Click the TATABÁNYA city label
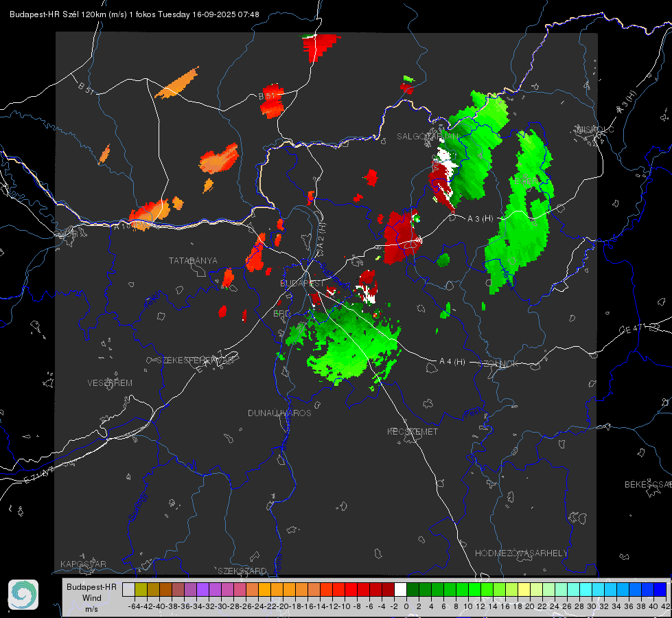This screenshot has width=672, height=618. point(193,260)
